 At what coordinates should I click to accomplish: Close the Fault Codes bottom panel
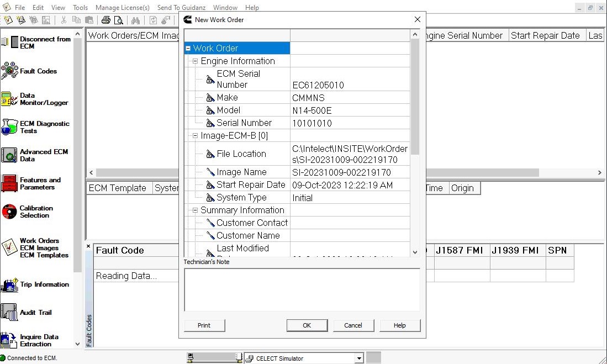88,246
